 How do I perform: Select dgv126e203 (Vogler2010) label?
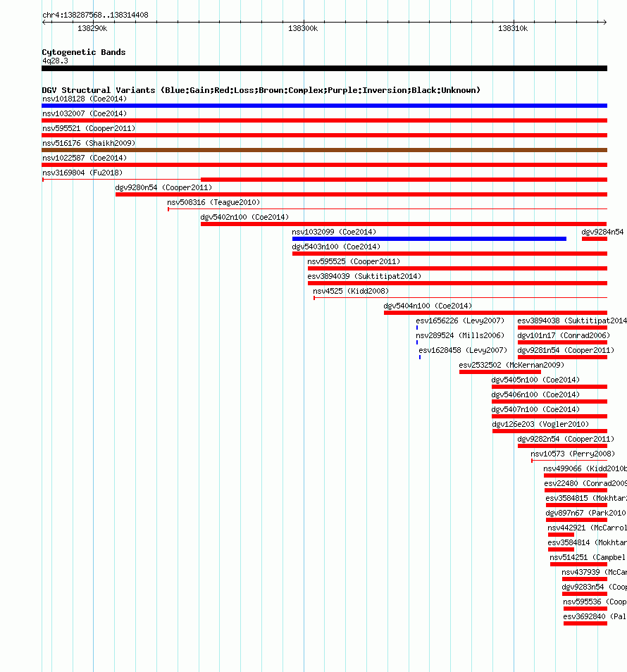click(540, 424)
